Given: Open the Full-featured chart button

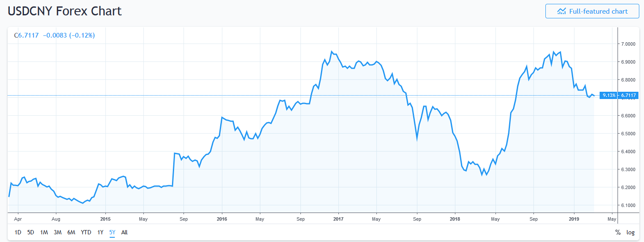Looking at the screenshot, I should 592,11.
